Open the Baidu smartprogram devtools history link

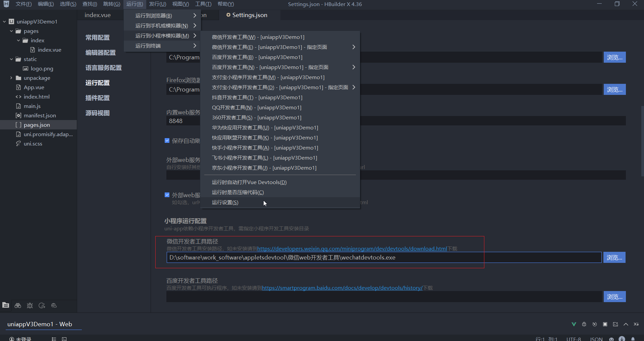pos(342,288)
